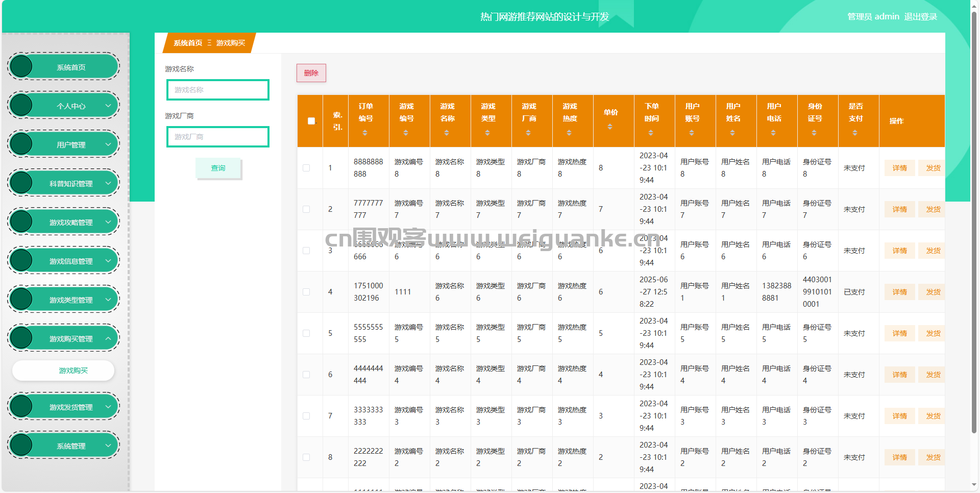Screen dimensions: 980x493
Task: Check the row 8 order 2222222222 checkbox
Action: pos(306,457)
